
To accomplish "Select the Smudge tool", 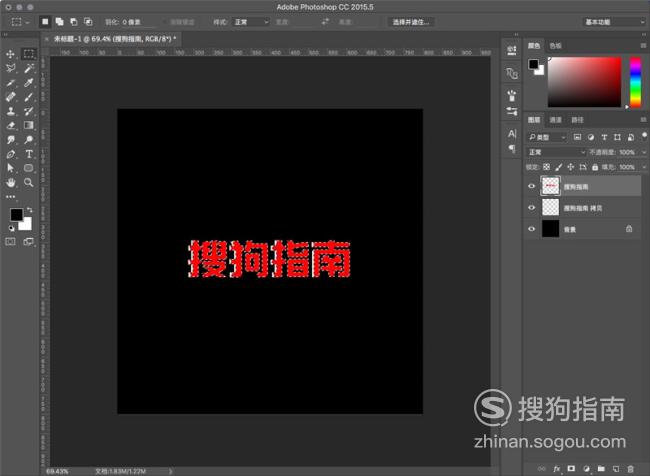I will click(x=11, y=140).
